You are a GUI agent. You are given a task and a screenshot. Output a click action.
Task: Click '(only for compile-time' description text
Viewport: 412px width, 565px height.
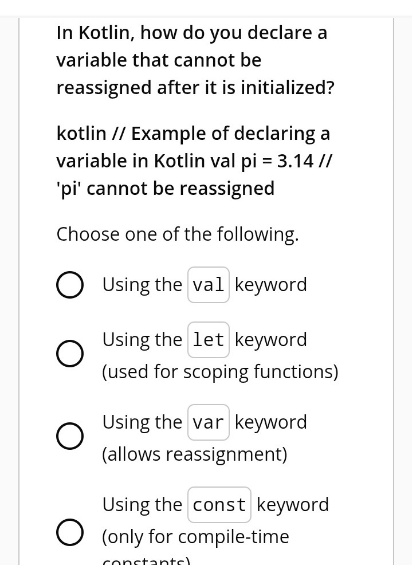(x=196, y=537)
